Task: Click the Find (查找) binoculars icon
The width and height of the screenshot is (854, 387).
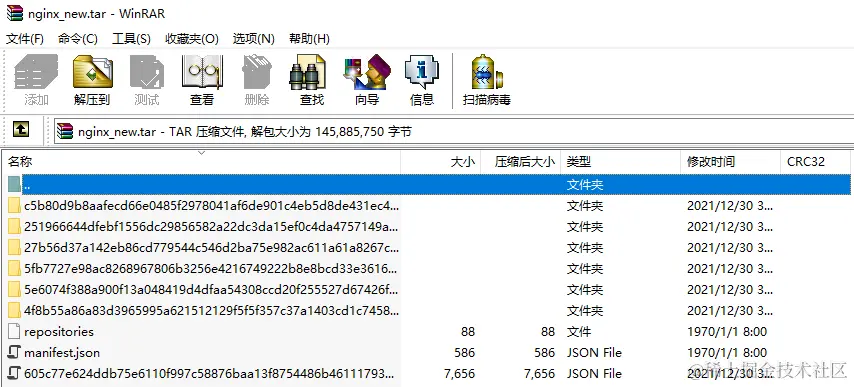Action: click(x=308, y=72)
